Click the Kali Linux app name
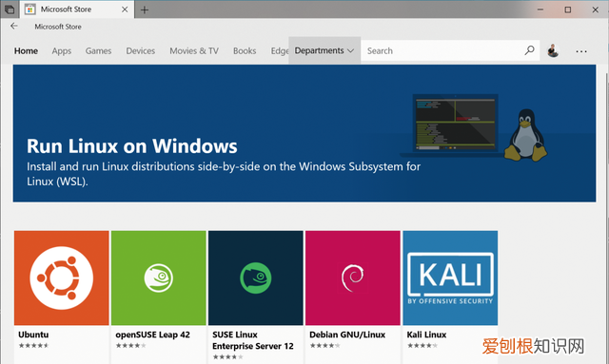 pos(426,335)
